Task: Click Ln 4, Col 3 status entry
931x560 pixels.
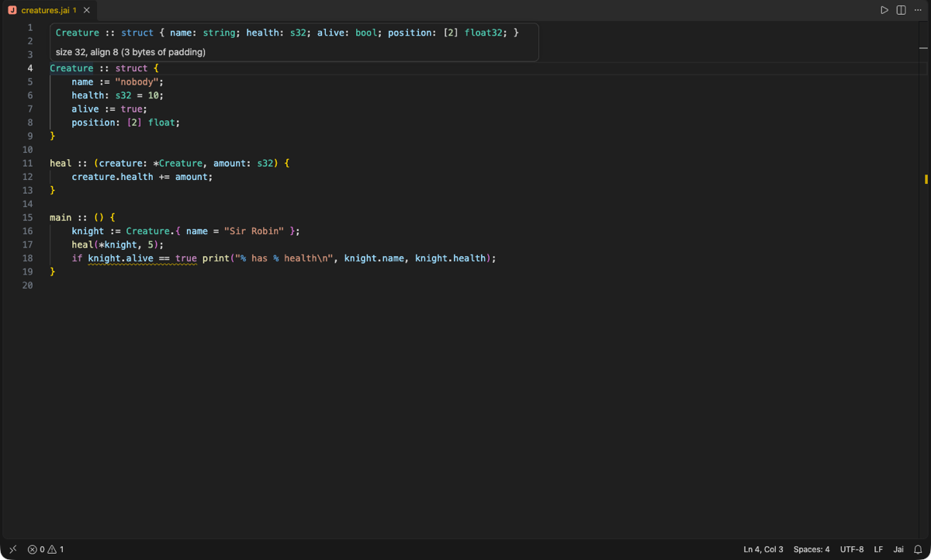Action: tap(763, 549)
